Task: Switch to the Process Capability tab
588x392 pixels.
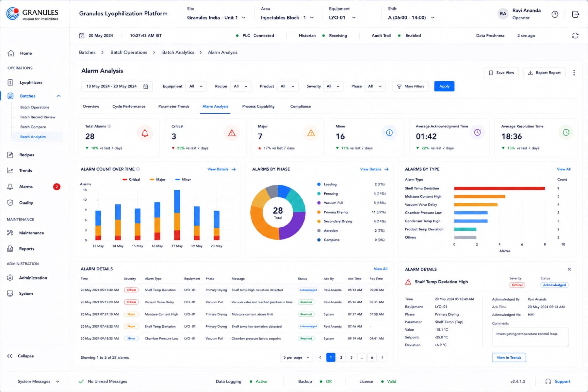Action: coord(258,106)
